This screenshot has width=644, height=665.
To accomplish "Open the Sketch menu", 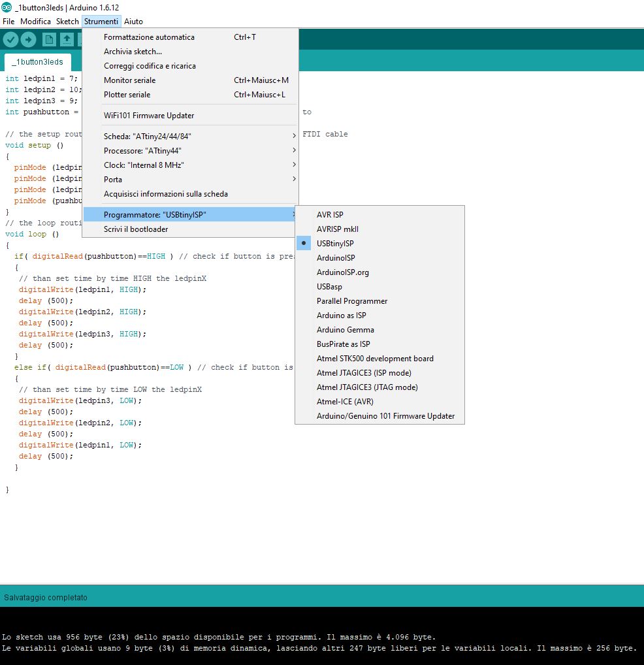I will 67,21.
